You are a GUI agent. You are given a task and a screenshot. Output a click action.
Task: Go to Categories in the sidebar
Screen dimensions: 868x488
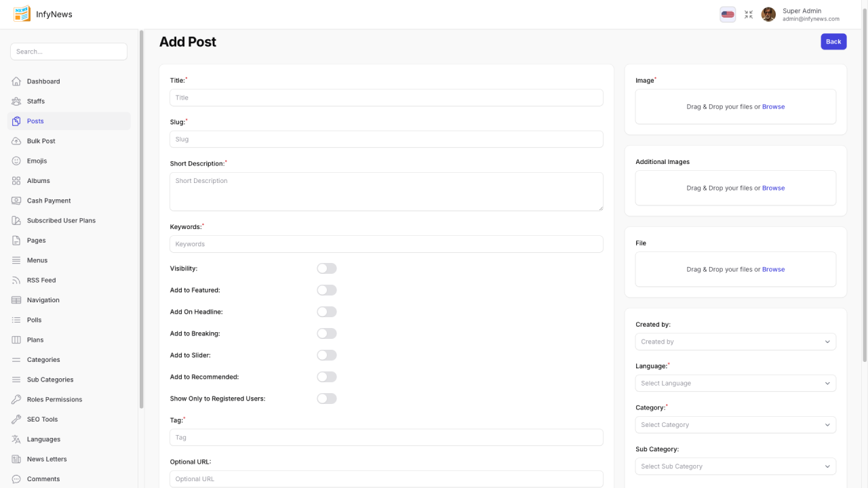43,360
